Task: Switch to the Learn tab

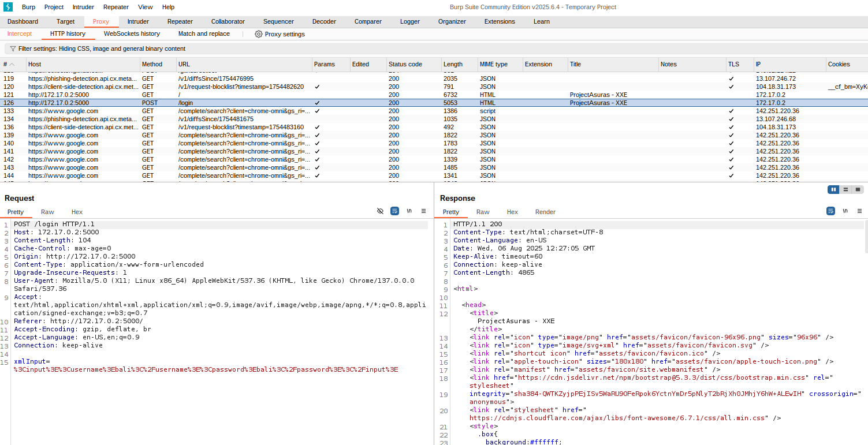Action: click(541, 21)
